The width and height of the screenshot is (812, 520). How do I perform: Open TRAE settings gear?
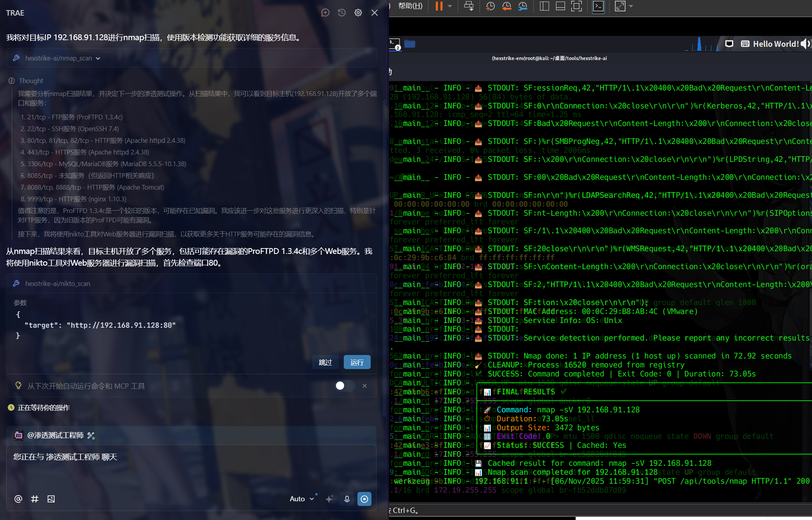click(358, 13)
